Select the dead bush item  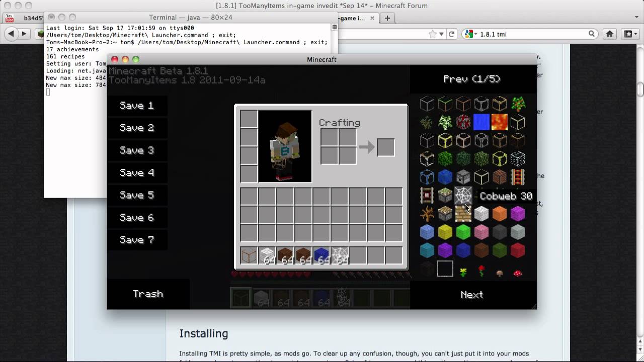tap(427, 214)
